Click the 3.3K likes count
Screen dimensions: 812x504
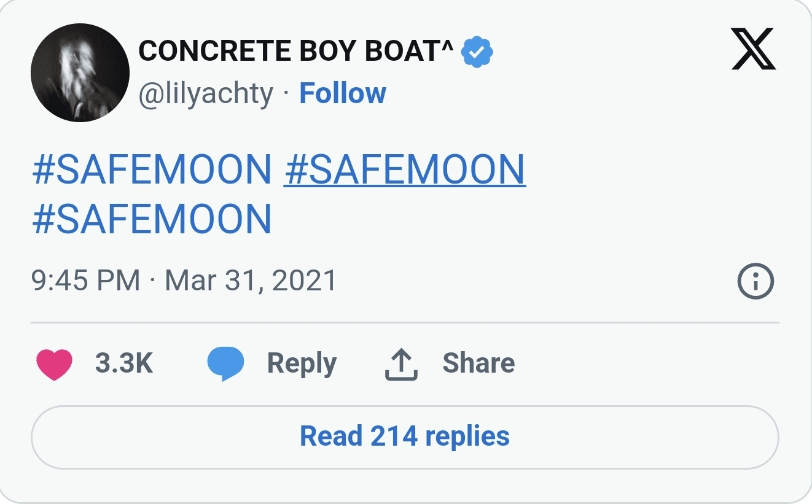point(123,363)
